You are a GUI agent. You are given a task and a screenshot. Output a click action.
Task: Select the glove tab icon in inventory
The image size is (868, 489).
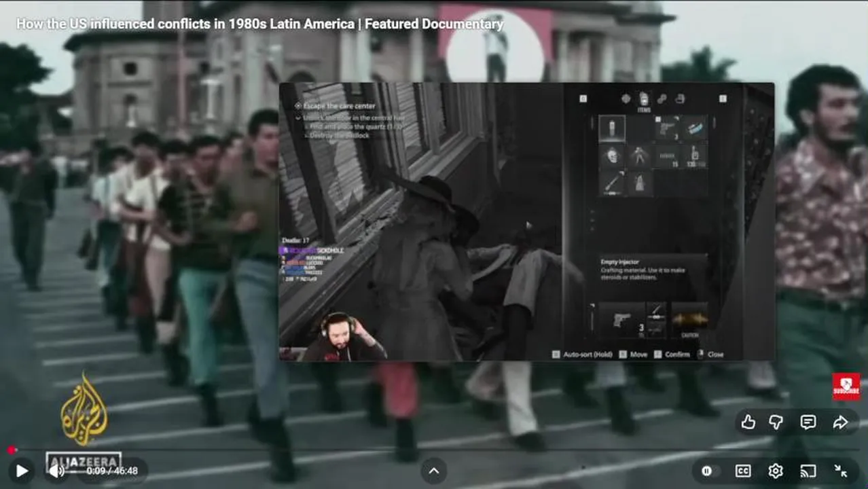(x=680, y=98)
